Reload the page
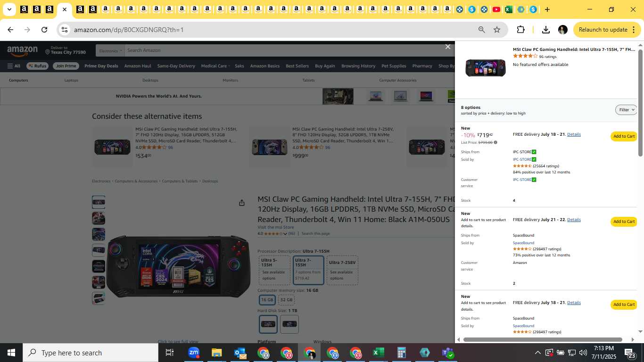The image size is (644, 362). click(44, 30)
